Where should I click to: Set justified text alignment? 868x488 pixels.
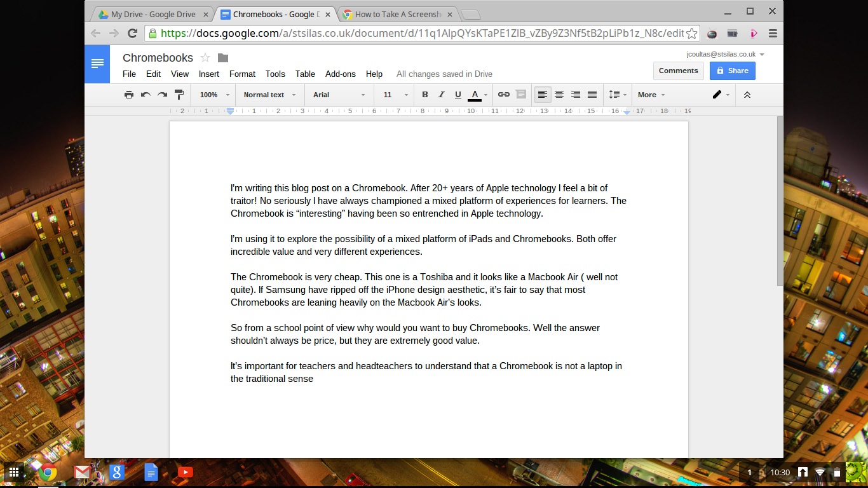coord(592,95)
